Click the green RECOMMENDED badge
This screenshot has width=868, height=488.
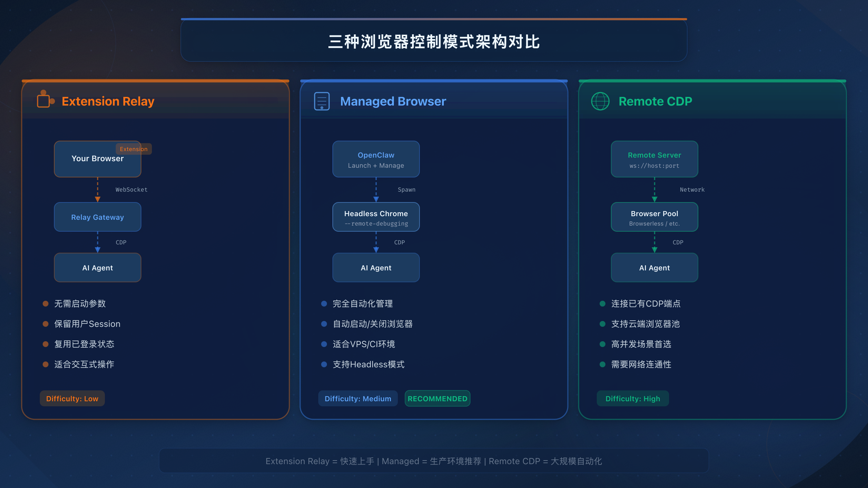(437, 398)
